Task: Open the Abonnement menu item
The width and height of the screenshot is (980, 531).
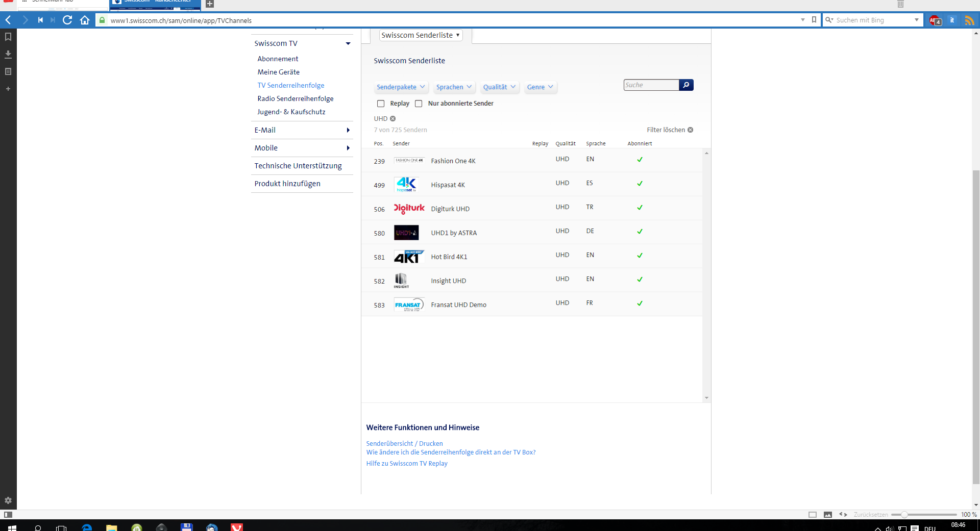Action: coord(278,59)
